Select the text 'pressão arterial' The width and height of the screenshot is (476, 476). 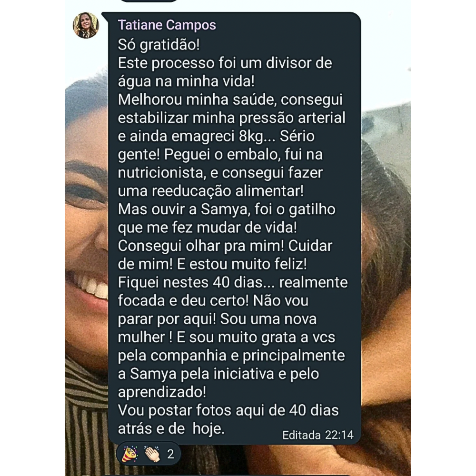point(292,118)
